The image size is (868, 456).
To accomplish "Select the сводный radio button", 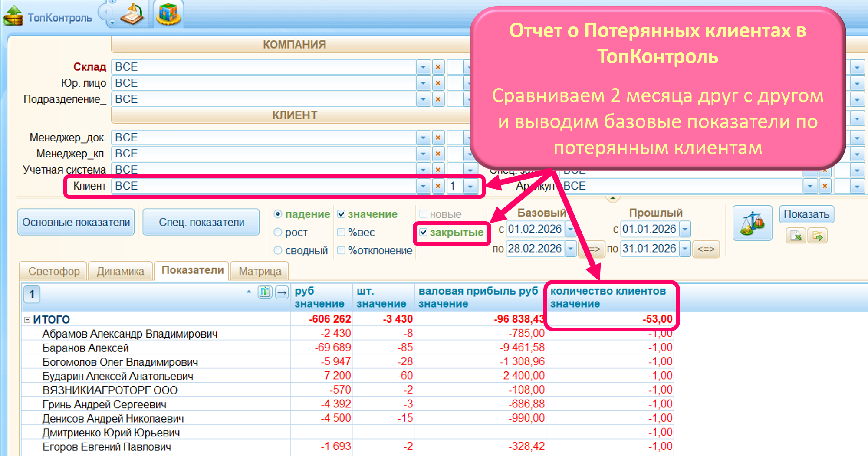I will coord(278,250).
